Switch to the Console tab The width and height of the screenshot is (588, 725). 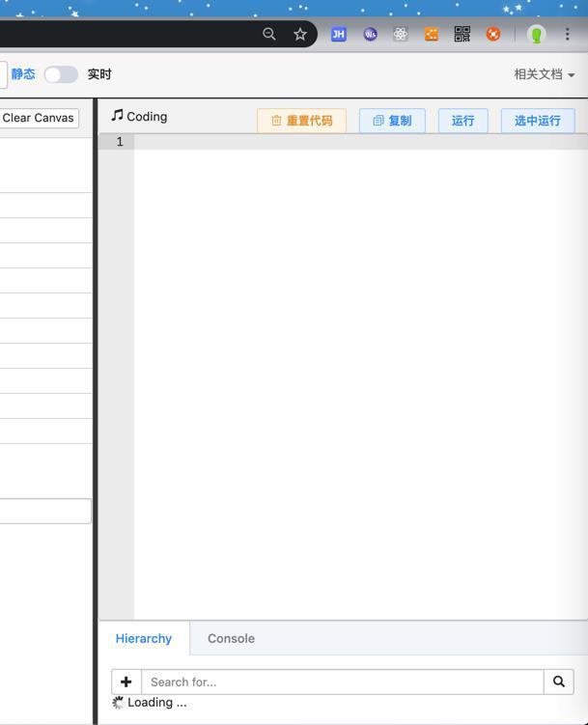231,638
